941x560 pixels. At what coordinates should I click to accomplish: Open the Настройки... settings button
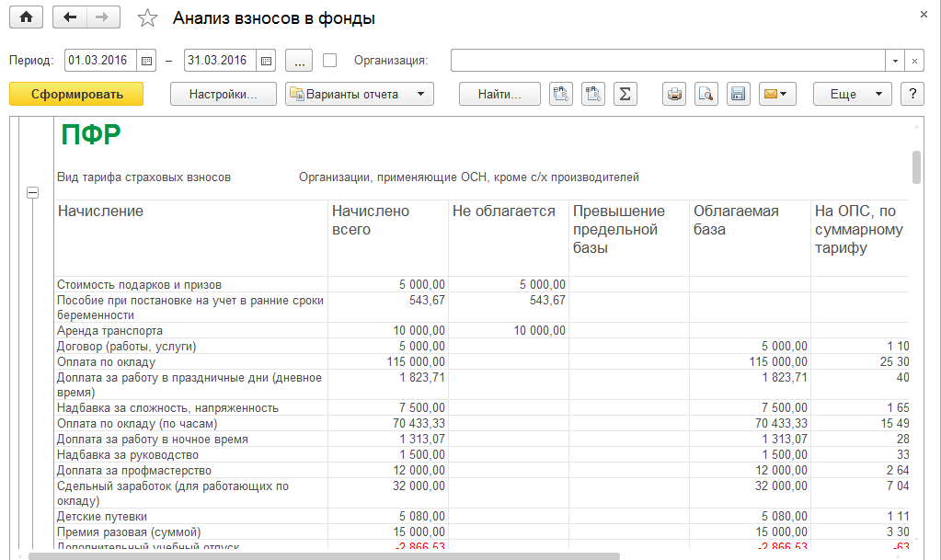point(224,94)
